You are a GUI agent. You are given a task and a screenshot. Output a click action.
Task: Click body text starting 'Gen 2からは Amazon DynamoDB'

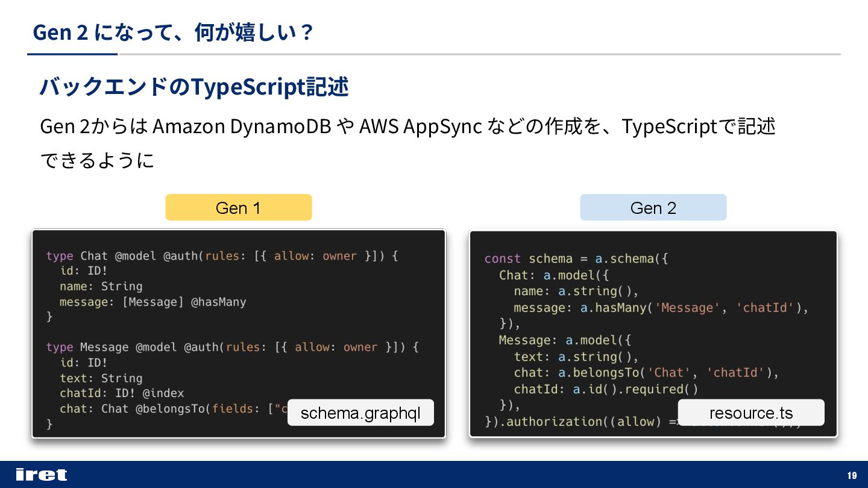pyautogui.click(x=407, y=127)
